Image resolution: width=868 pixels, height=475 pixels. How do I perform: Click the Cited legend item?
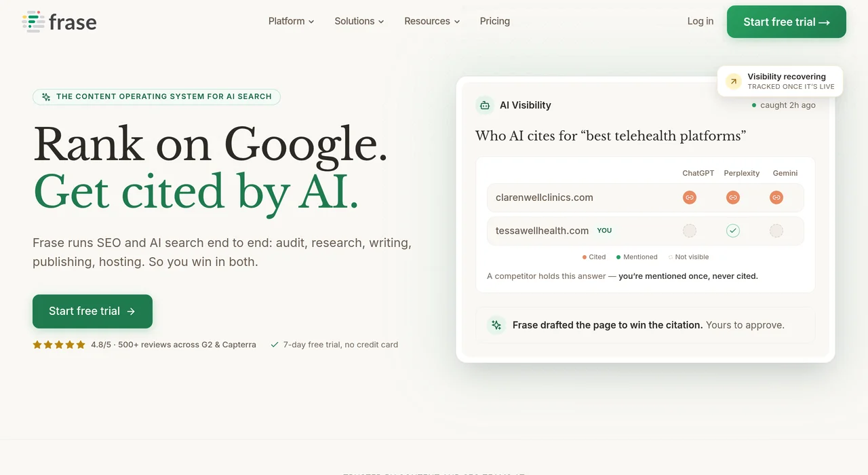click(594, 257)
